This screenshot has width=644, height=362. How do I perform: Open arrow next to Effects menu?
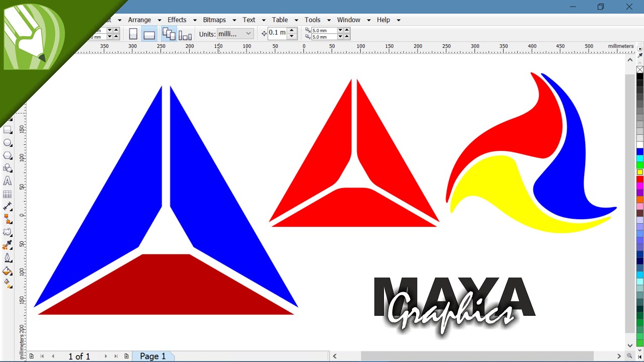pos(195,20)
